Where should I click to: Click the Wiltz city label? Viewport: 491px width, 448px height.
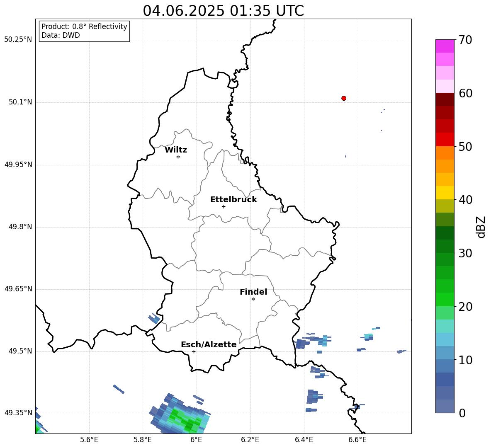coord(176,150)
